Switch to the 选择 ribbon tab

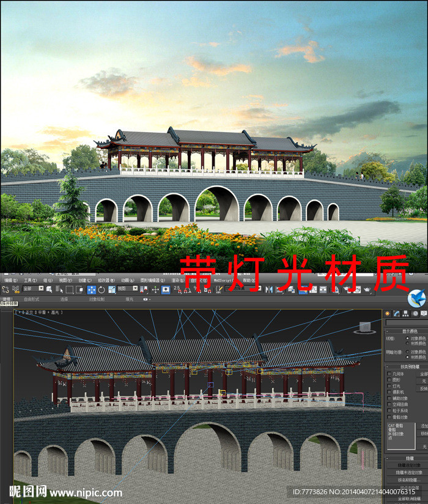pyautogui.click(x=64, y=299)
